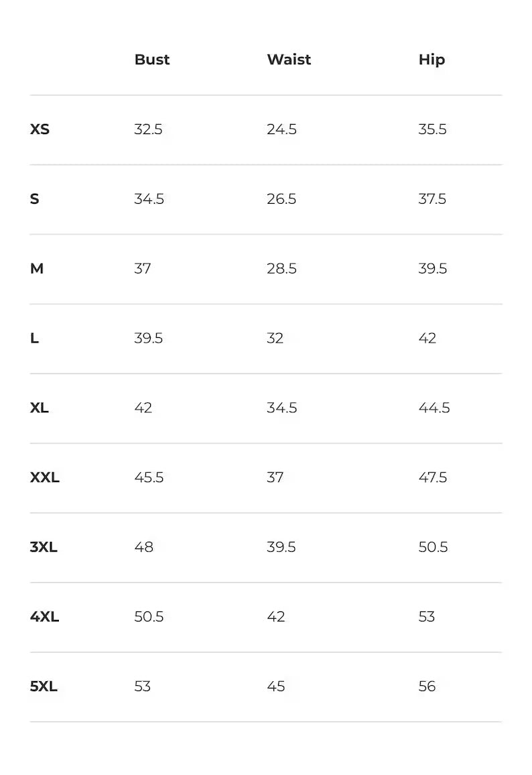
Task: Click the Waist column header
Action: point(289,60)
